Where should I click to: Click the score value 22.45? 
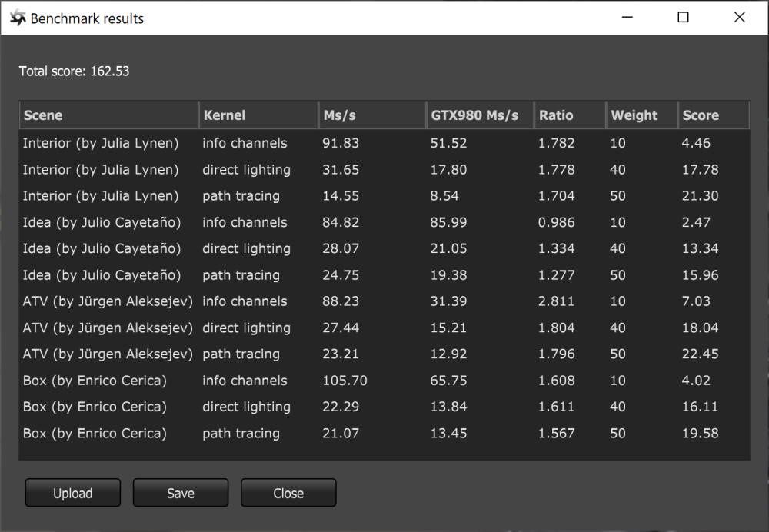click(700, 354)
